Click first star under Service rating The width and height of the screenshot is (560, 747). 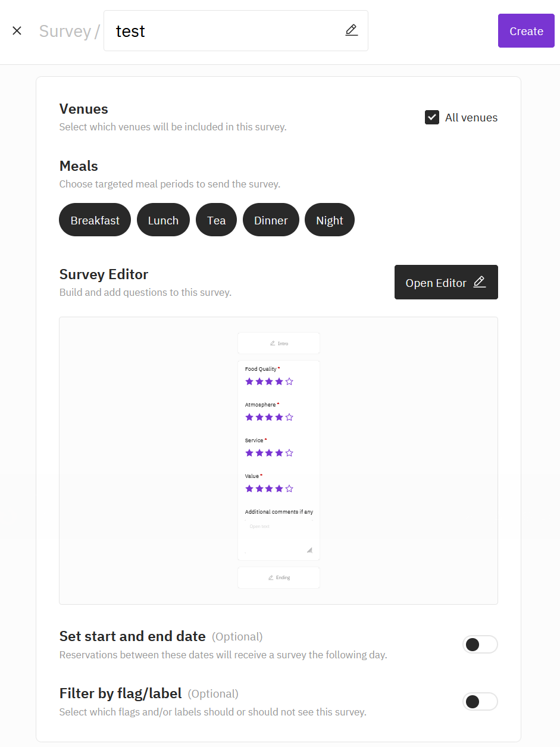[x=249, y=453]
